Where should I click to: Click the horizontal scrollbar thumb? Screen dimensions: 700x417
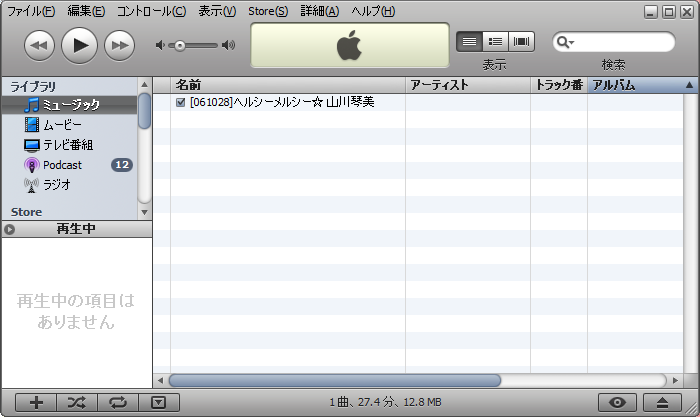click(335, 380)
